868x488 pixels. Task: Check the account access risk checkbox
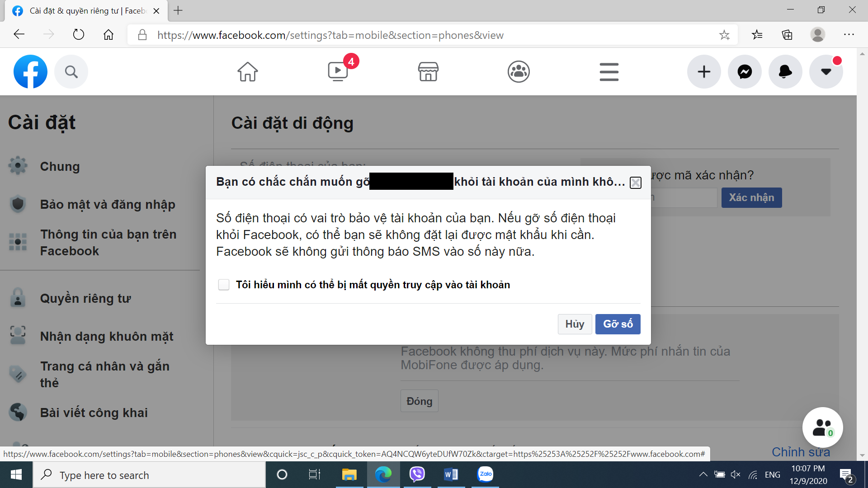point(224,285)
